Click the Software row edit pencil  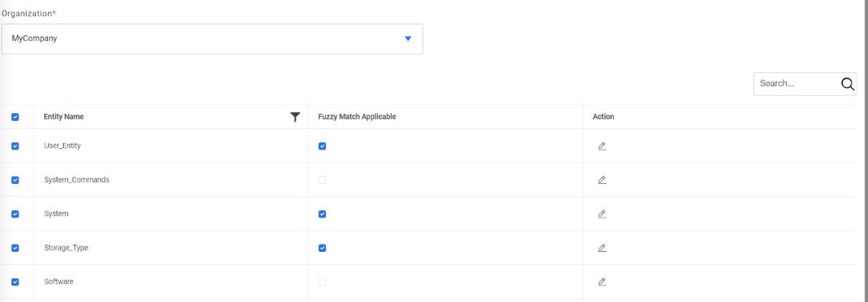(x=602, y=282)
